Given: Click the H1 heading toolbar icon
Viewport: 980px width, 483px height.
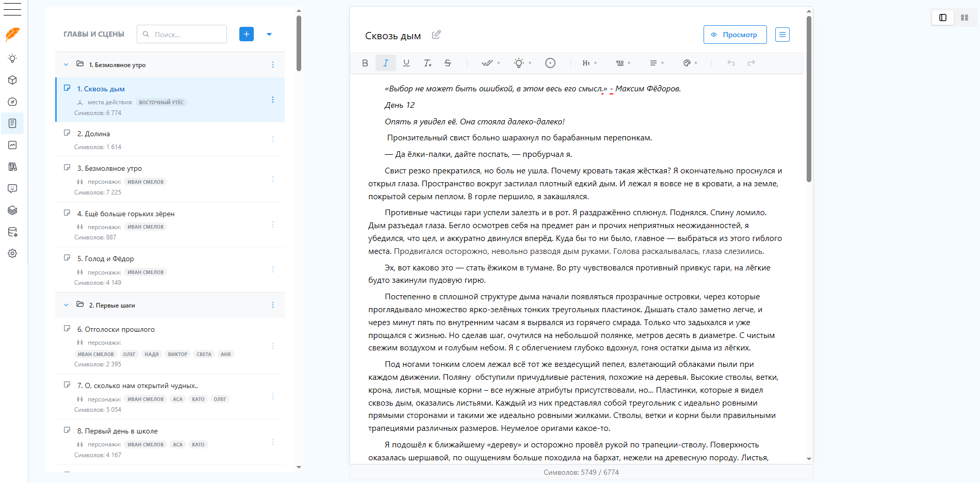Looking at the screenshot, I should pyautogui.click(x=586, y=63).
